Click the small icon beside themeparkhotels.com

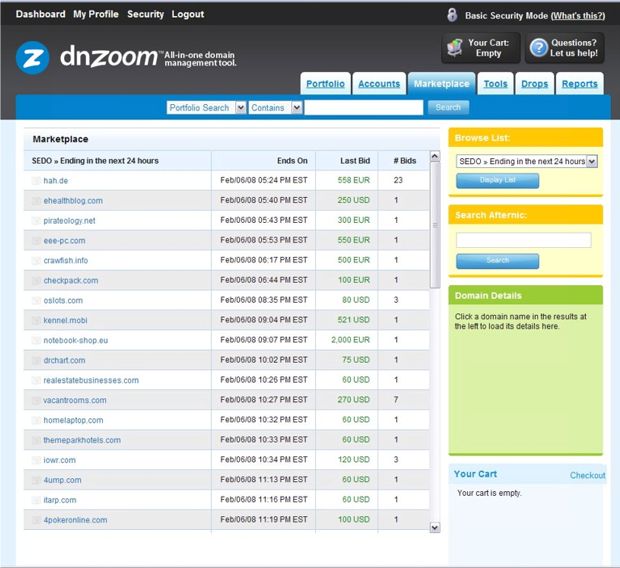click(36, 440)
